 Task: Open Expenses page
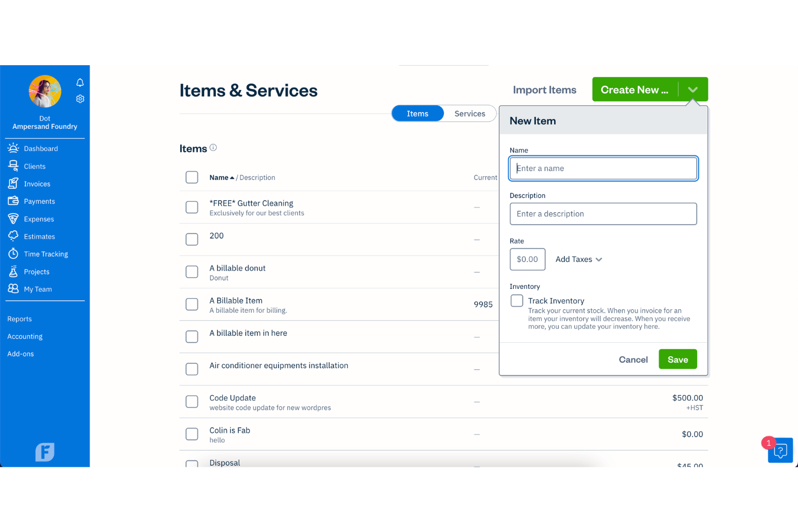tap(39, 219)
